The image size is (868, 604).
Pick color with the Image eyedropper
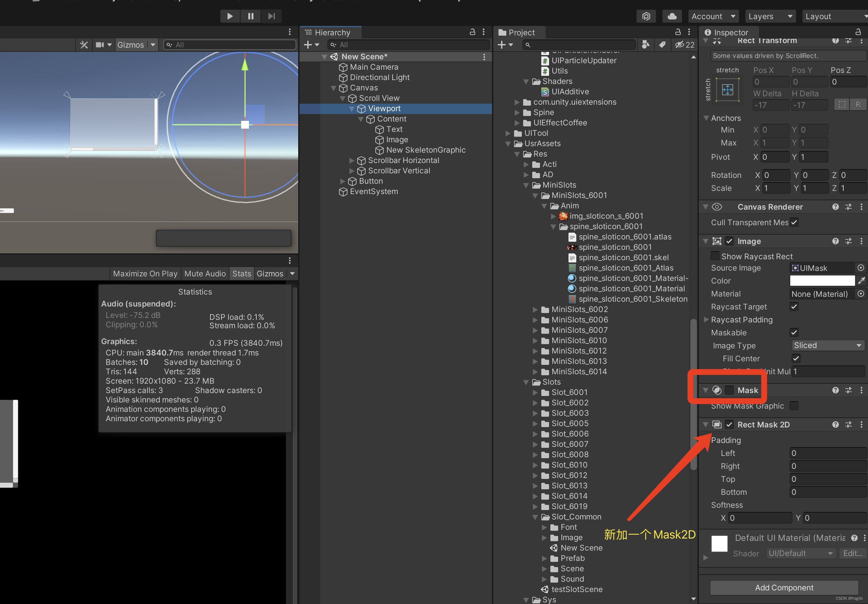point(861,281)
